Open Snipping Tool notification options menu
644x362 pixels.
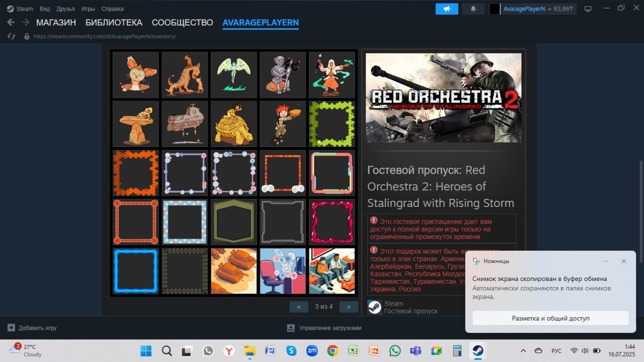(x=605, y=261)
